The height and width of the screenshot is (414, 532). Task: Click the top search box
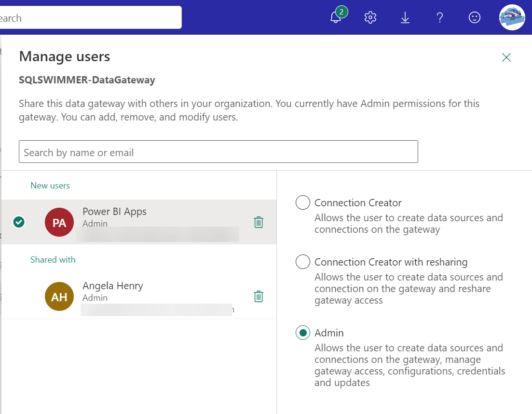(x=91, y=18)
